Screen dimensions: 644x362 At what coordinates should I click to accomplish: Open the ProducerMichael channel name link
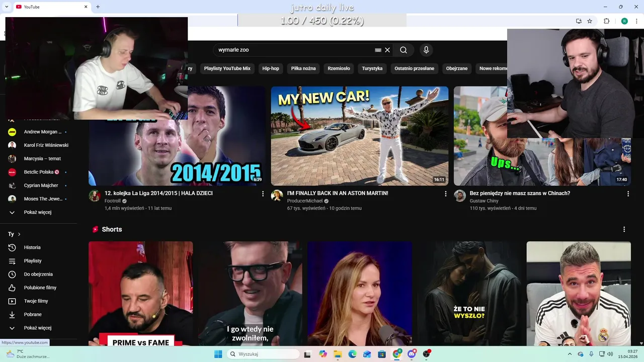click(x=305, y=201)
